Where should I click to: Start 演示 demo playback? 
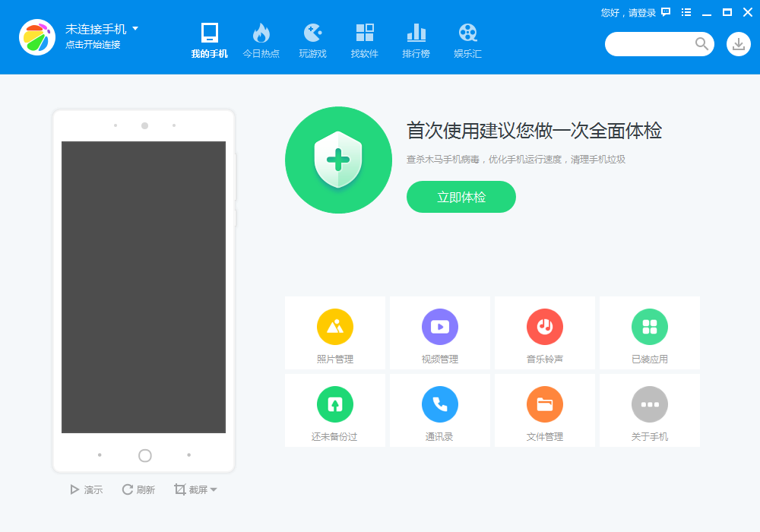[87, 490]
